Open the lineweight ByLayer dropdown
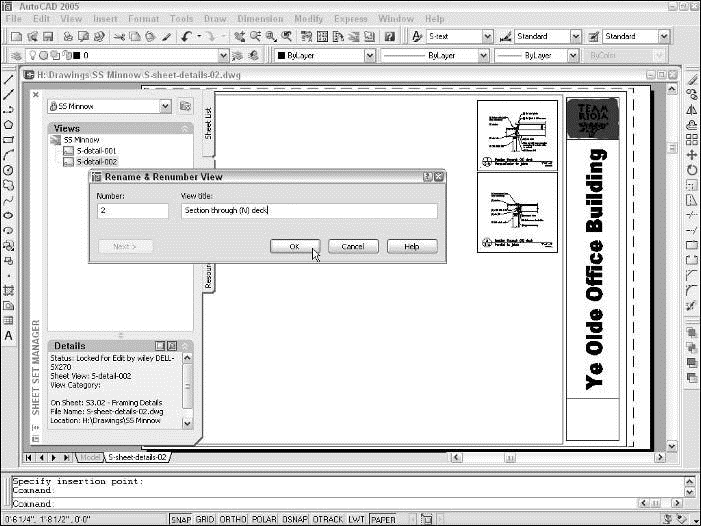This screenshot has height=526, width=701. pos(573,56)
